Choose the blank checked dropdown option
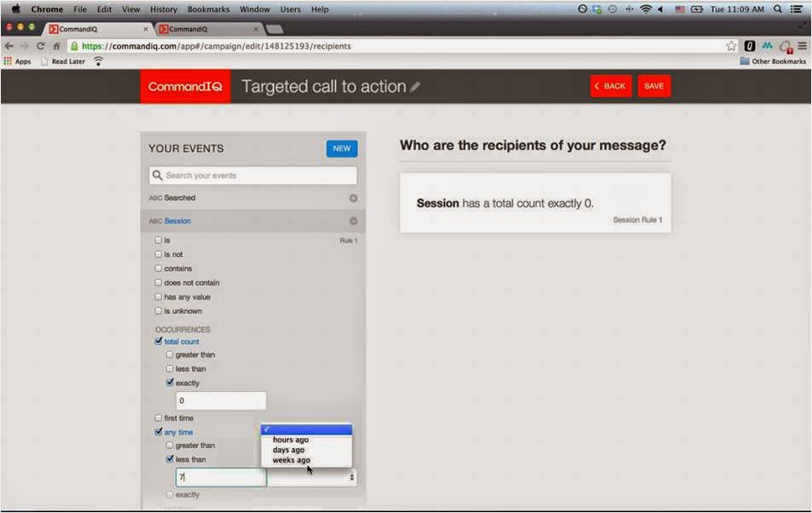This screenshot has height=513, width=812. (306, 429)
